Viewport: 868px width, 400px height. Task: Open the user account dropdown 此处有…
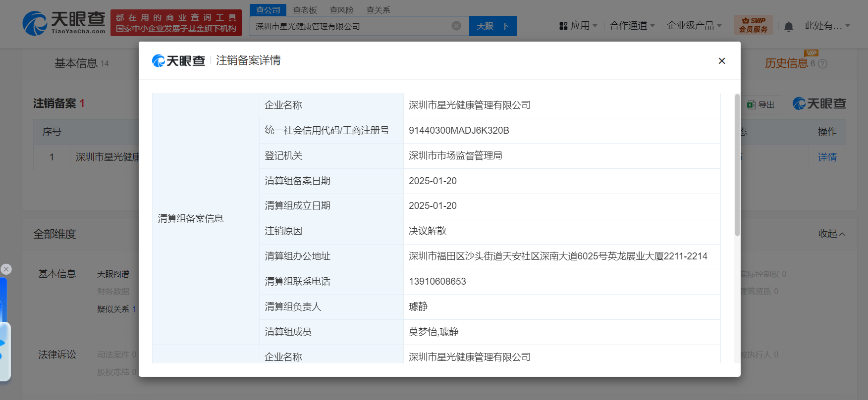coord(827,26)
